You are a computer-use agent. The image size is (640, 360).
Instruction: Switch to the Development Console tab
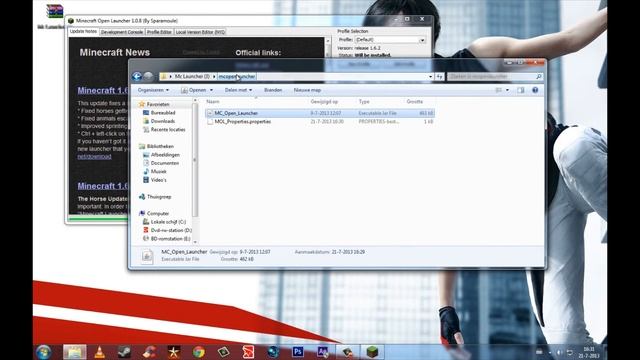(122, 32)
